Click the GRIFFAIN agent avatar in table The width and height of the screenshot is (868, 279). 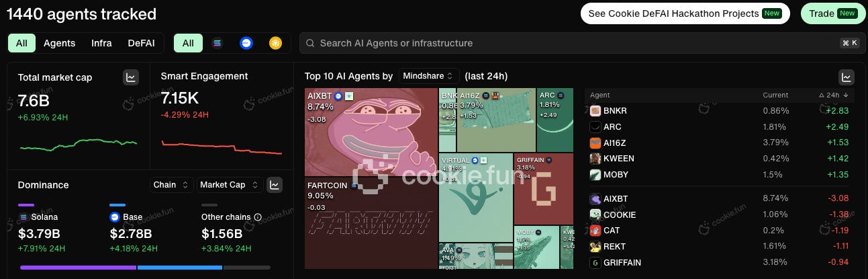click(x=595, y=263)
